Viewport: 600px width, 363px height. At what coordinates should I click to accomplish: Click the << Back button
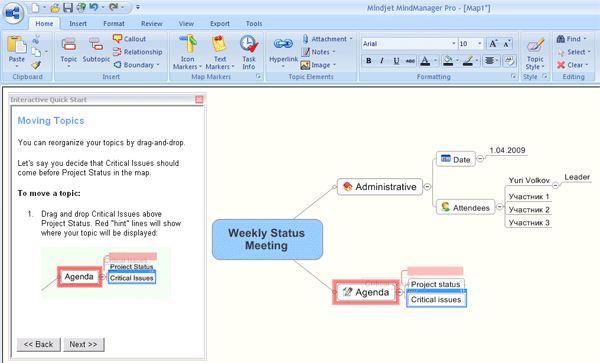pos(38,344)
